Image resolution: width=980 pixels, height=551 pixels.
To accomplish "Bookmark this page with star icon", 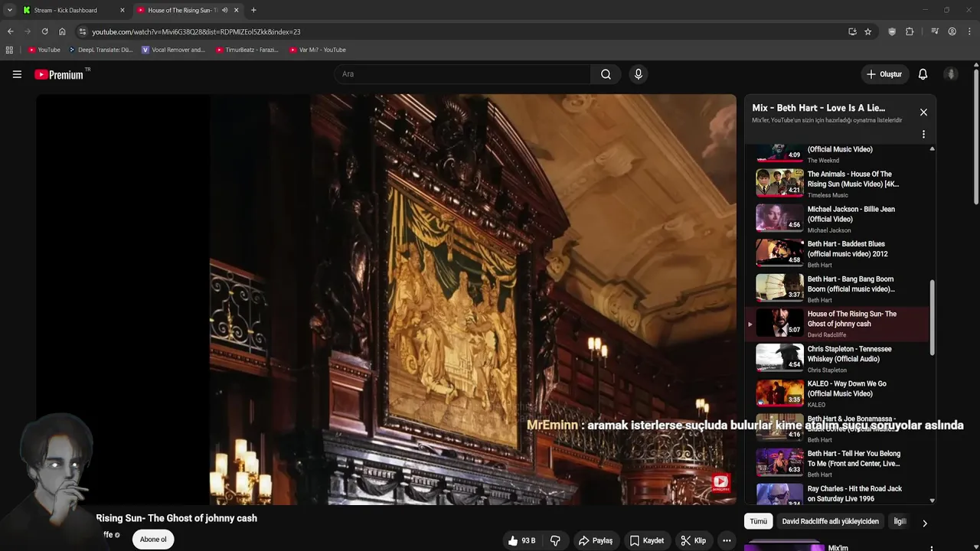I will (x=867, y=31).
